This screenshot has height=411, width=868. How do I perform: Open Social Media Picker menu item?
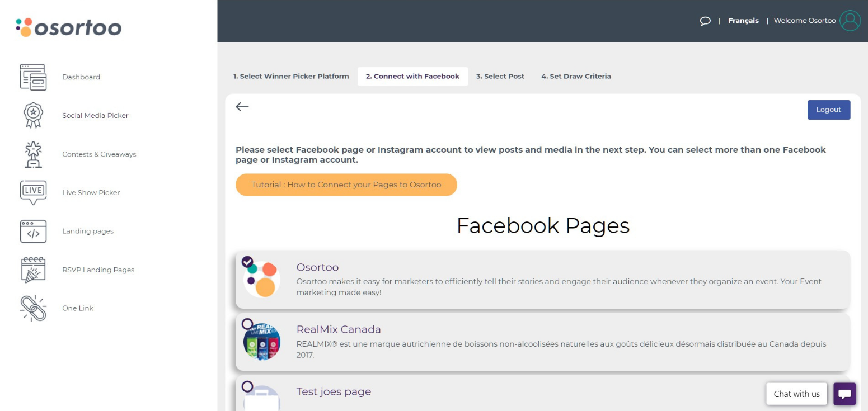point(95,115)
